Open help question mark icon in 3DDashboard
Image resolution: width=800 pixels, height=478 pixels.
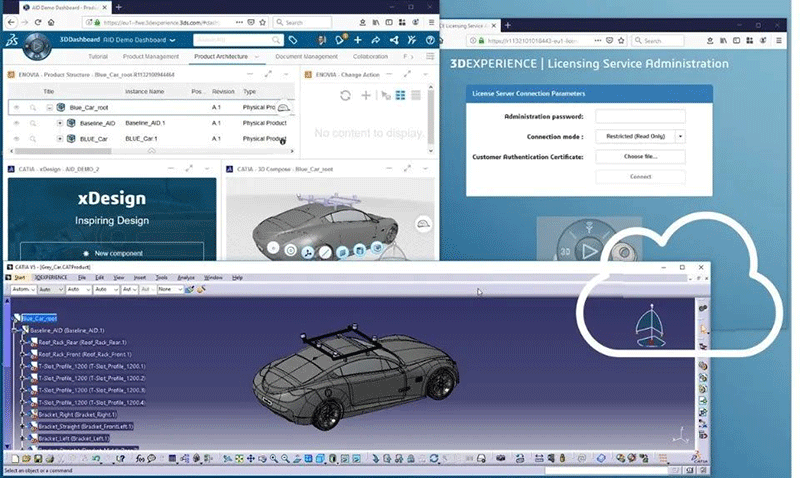(430, 40)
